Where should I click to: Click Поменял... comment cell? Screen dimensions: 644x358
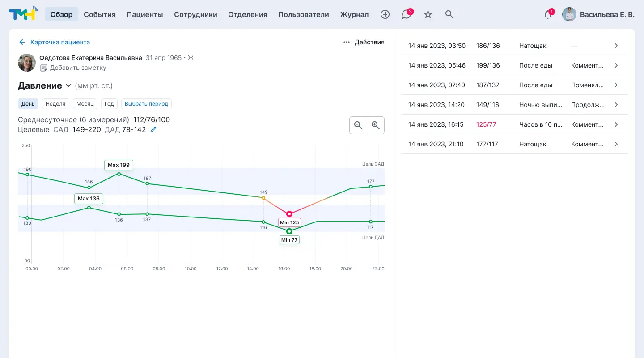pyautogui.click(x=587, y=85)
